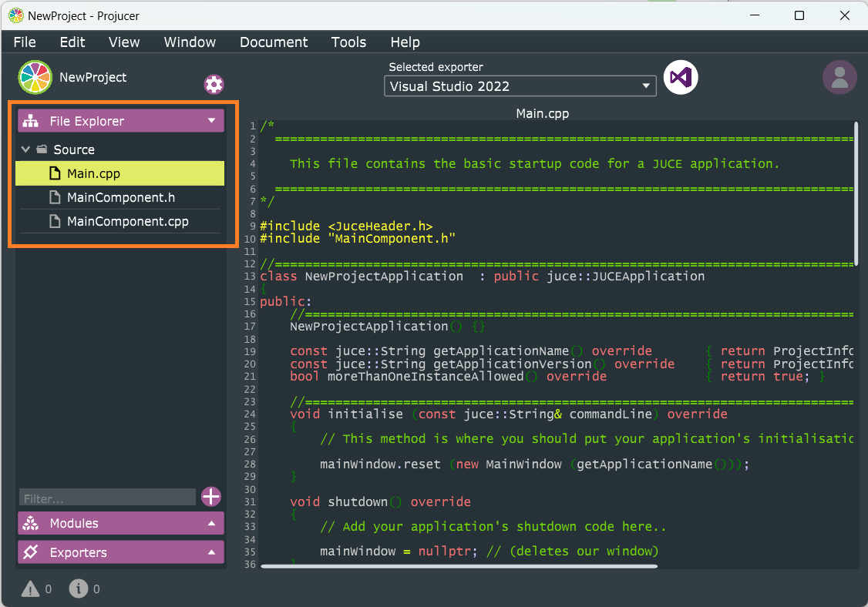The image size is (868, 607).
Task: Collapse the File Explorer panel arrow
Action: click(x=211, y=120)
